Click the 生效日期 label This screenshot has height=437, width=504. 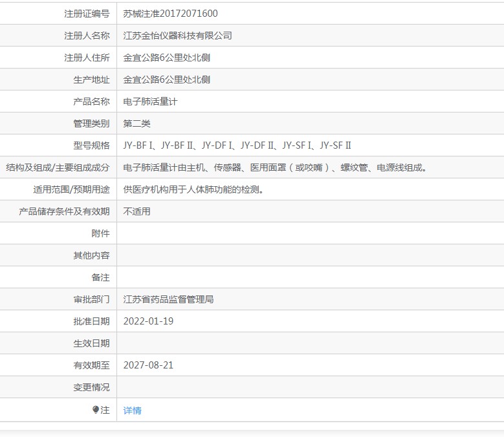click(x=91, y=343)
